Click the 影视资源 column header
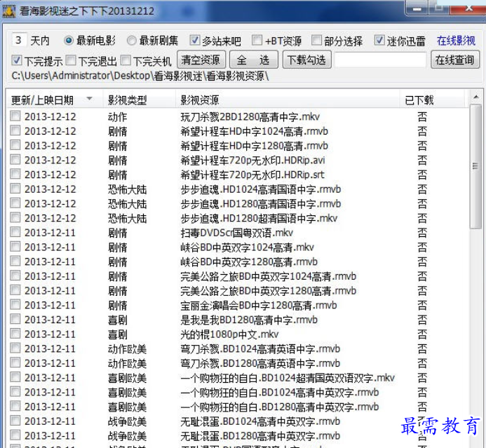Screen dimensions: 486x448 tap(288, 100)
